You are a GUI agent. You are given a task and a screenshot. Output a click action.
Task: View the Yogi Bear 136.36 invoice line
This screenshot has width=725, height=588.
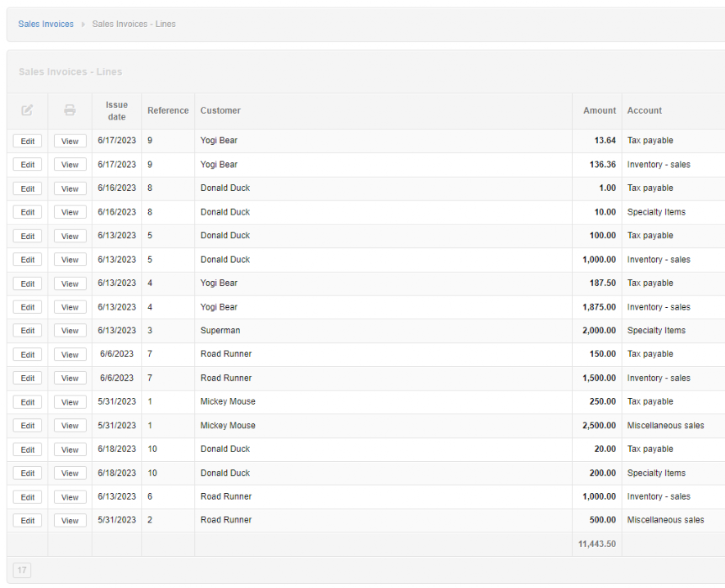pos(70,165)
